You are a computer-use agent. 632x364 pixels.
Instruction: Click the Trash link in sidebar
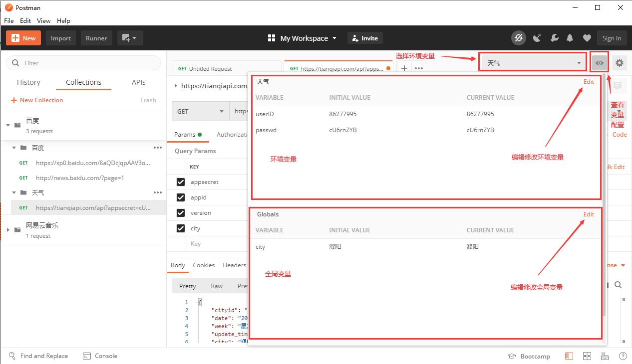[148, 100]
